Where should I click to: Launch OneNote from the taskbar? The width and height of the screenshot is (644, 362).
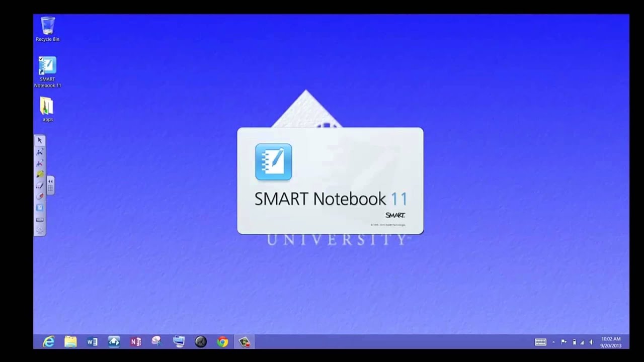[136, 342]
